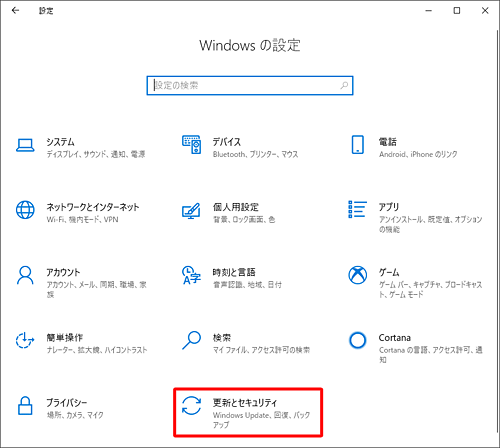Click the 時刻と言語 clock-letter icon
The height and width of the screenshot is (448, 500).
[x=191, y=275]
